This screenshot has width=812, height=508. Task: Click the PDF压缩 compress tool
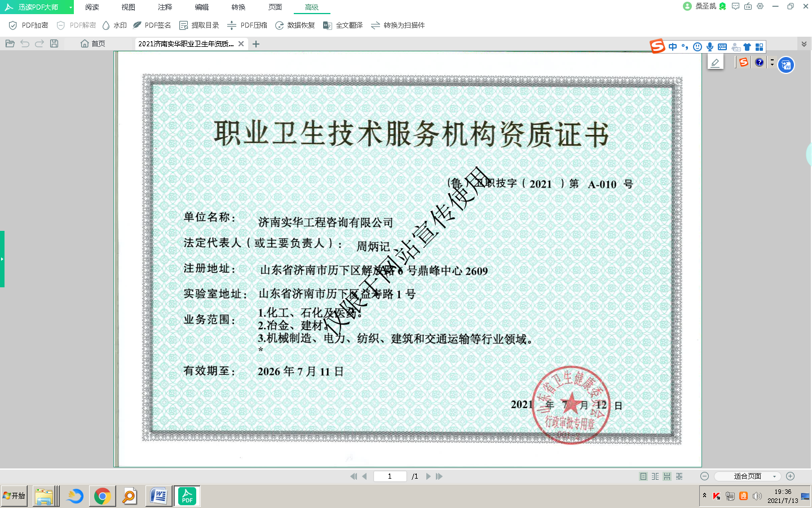[247, 25]
